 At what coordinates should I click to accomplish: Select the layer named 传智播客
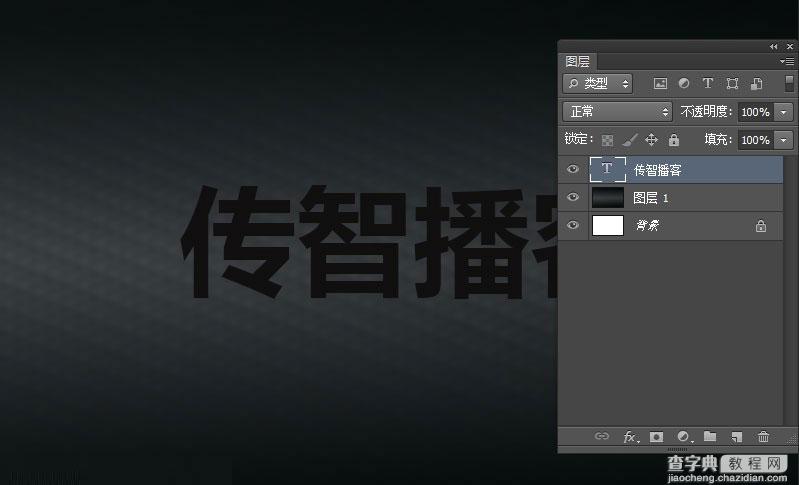[x=657, y=170]
